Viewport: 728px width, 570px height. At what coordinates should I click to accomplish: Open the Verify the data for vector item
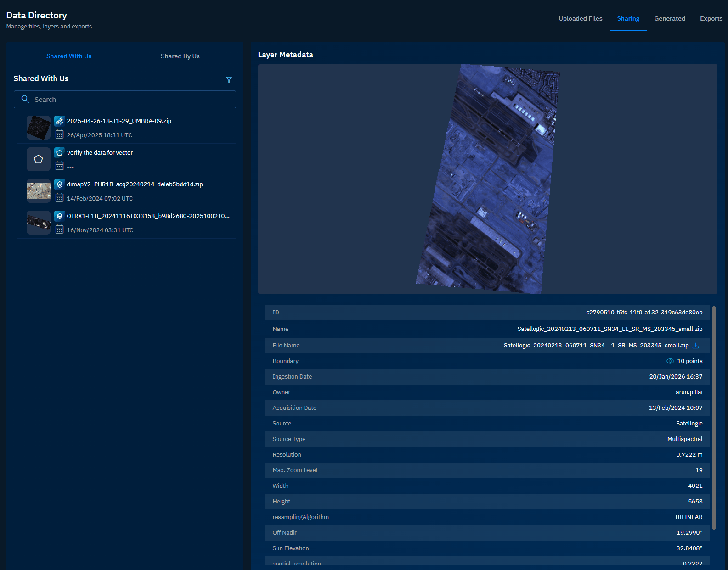tap(100, 153)
